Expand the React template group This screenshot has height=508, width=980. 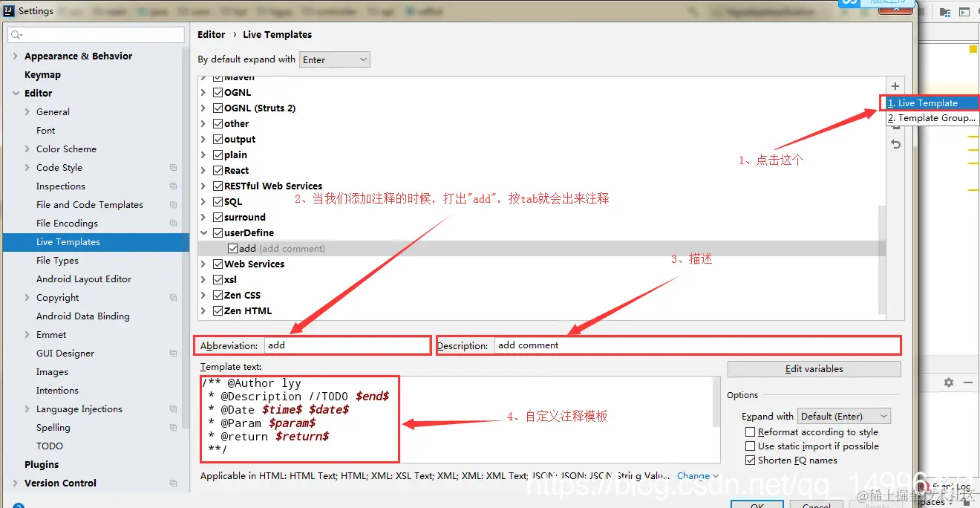click(204, 171)
